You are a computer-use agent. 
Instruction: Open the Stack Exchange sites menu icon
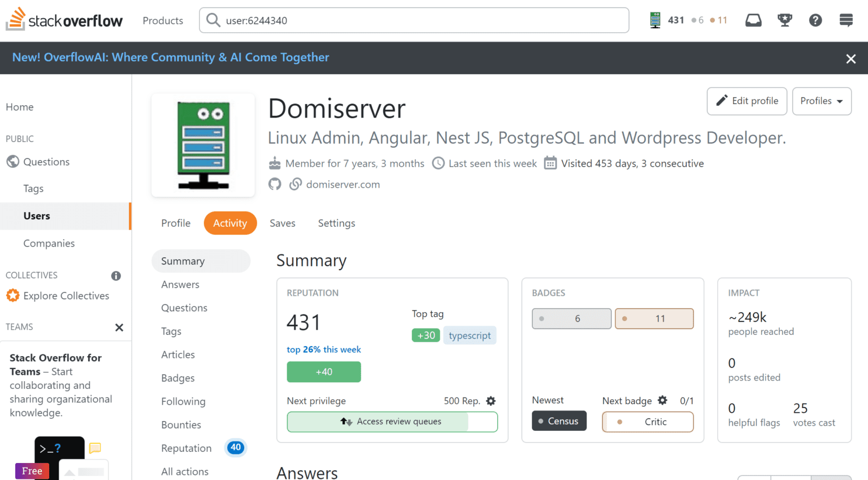pyautogui.click(x=846, y=20)
